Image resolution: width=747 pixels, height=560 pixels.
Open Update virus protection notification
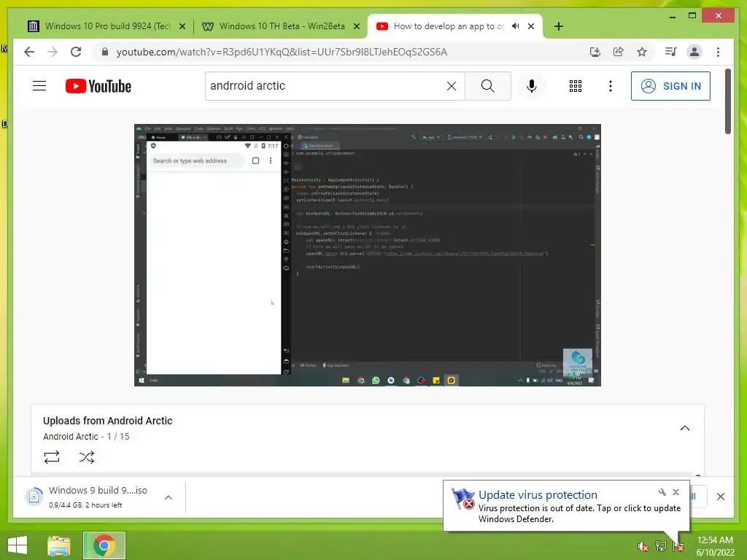pyautogui.click(x=566, y=506)
